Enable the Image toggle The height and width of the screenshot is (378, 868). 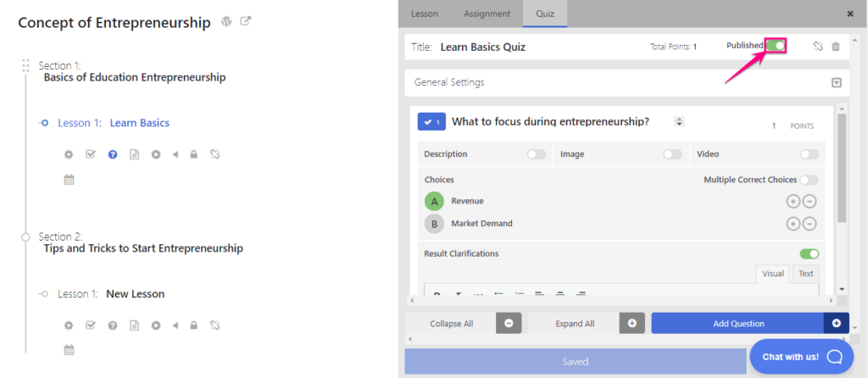(x=672, y=154)
